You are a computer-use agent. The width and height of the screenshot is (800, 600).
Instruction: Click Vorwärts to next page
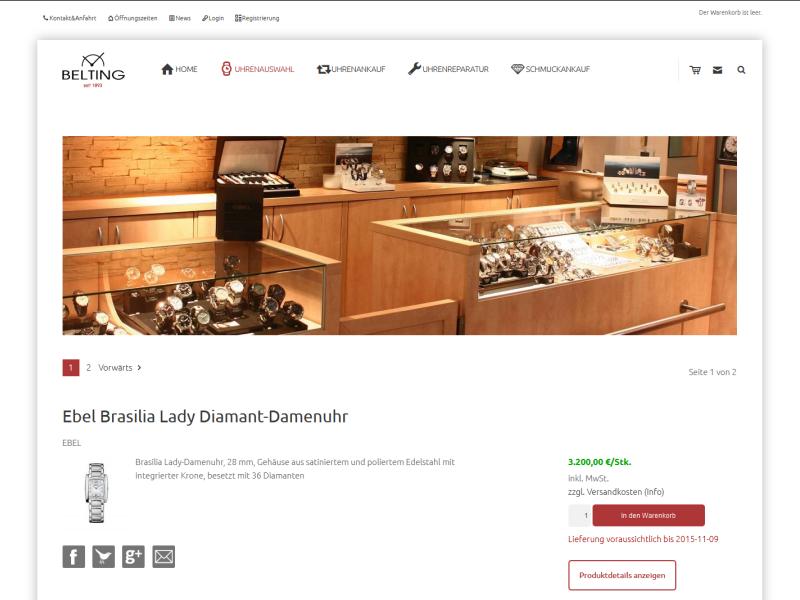pos(120,367)
